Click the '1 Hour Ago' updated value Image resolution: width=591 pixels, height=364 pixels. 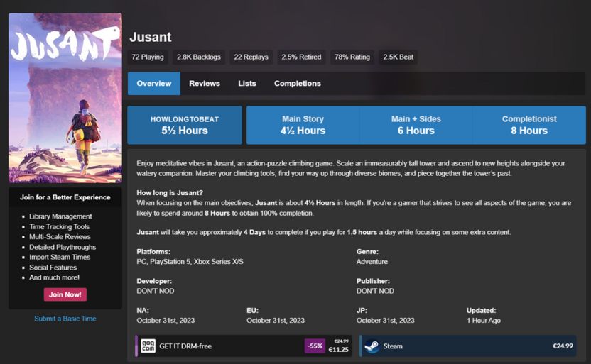click(x=484, y=320)
